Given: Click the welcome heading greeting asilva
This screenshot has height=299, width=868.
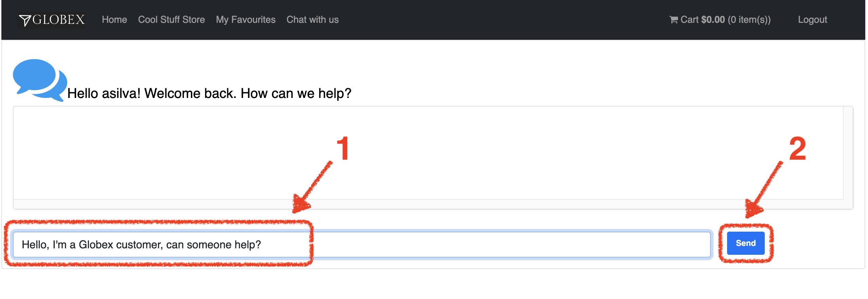Looking at the screenshot, I should pos(209,94).
